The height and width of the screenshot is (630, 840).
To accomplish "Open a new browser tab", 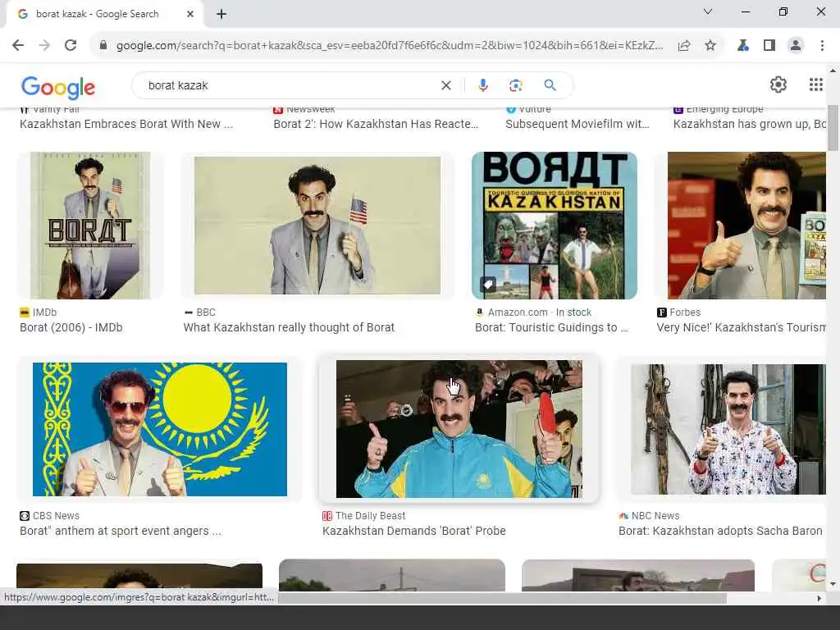I will (221, 14).
